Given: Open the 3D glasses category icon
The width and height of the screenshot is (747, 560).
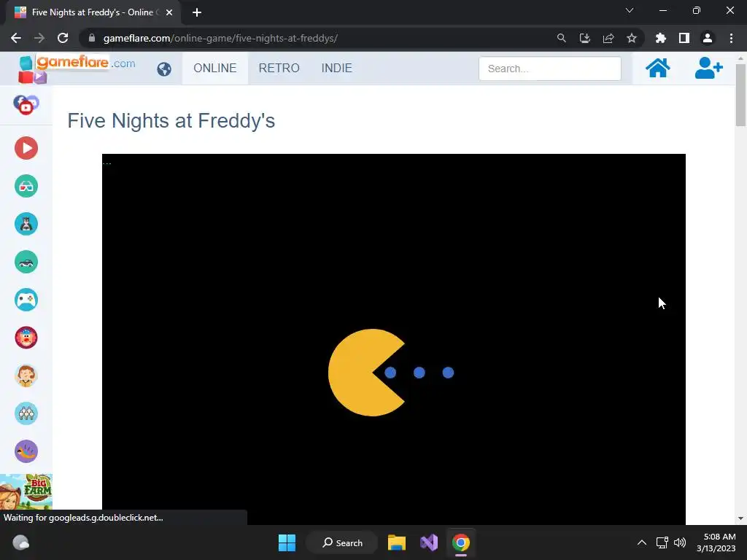Looking at the screenshot, I should pyautogui.click(x=26, y=186).
